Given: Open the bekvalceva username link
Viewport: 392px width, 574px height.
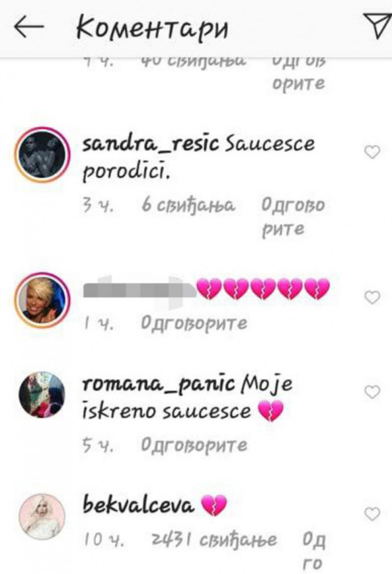Looking at the screenshot, I should pos(138,505).
